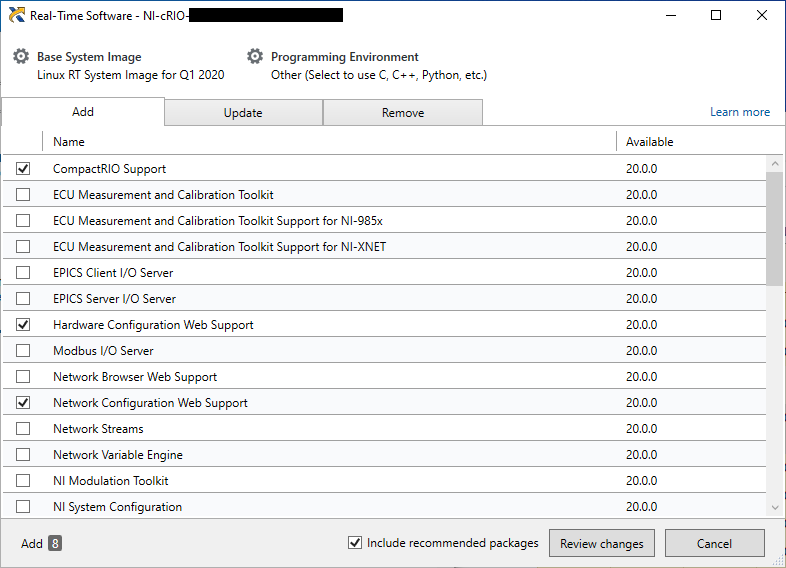The height and width of the screenshot is (568, 786).
Task: Uncheck the CompactRIO Support checkbox
Action: [23, 169]
